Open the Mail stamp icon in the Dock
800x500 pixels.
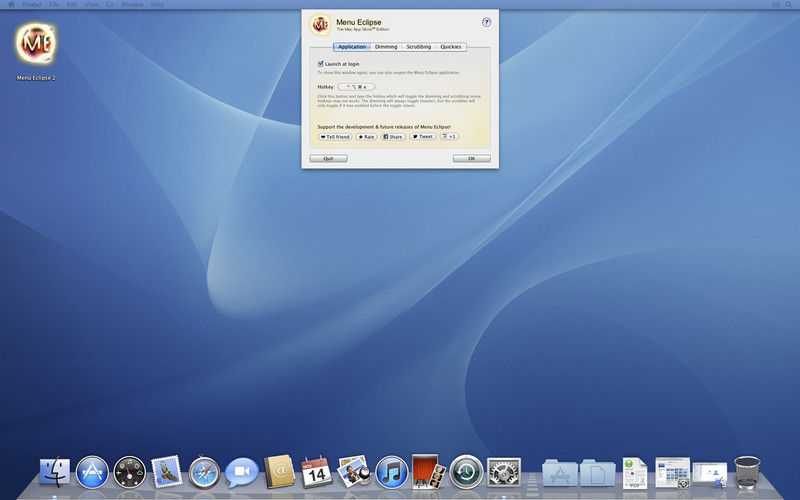pyautogui.click(x=166, y=472)
